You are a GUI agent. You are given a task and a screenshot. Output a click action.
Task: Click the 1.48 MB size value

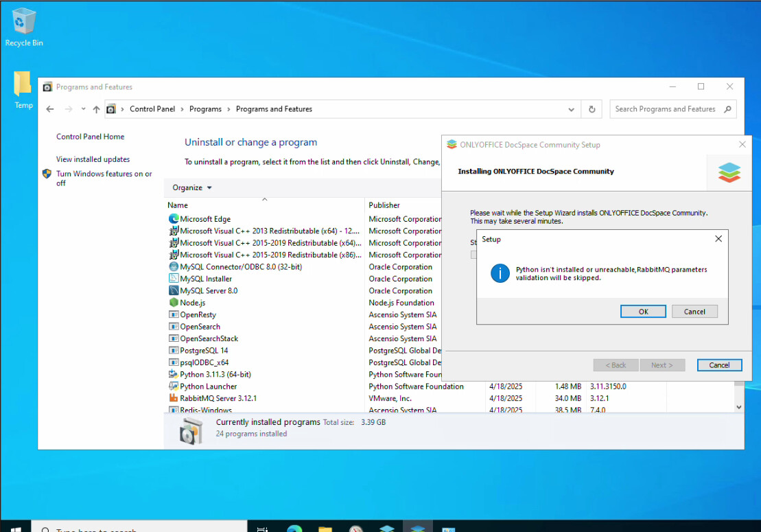click(568, 386)
